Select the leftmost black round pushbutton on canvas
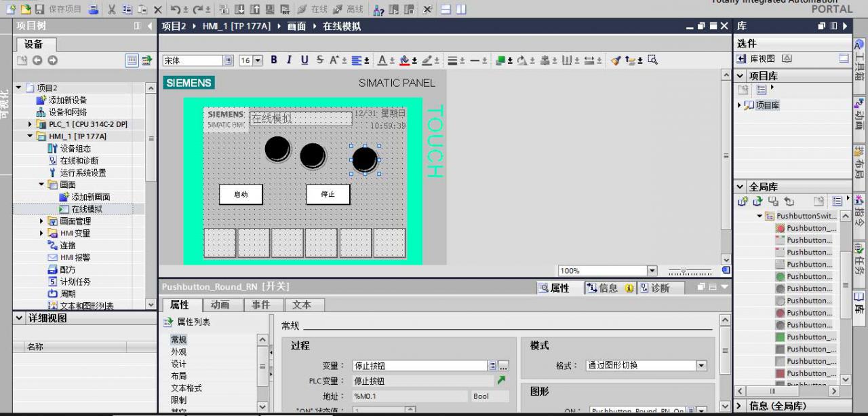The image size is (868, 416). click(x=277, y=149)
